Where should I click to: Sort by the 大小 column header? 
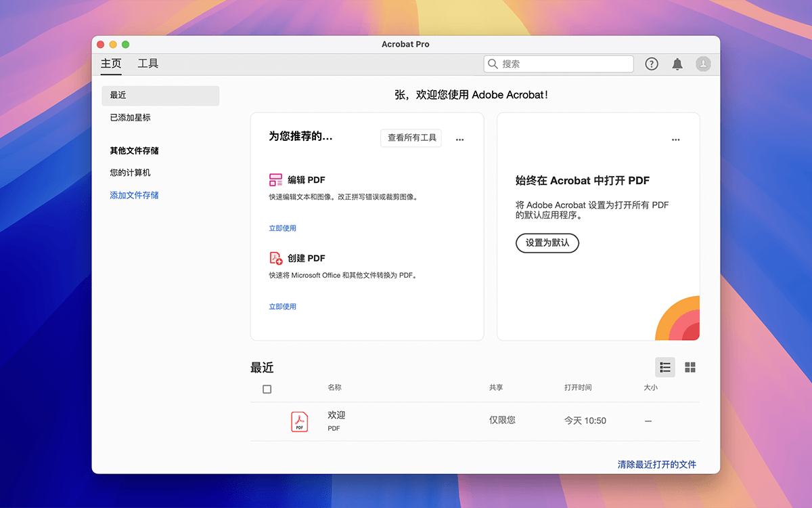click(650, 387)
